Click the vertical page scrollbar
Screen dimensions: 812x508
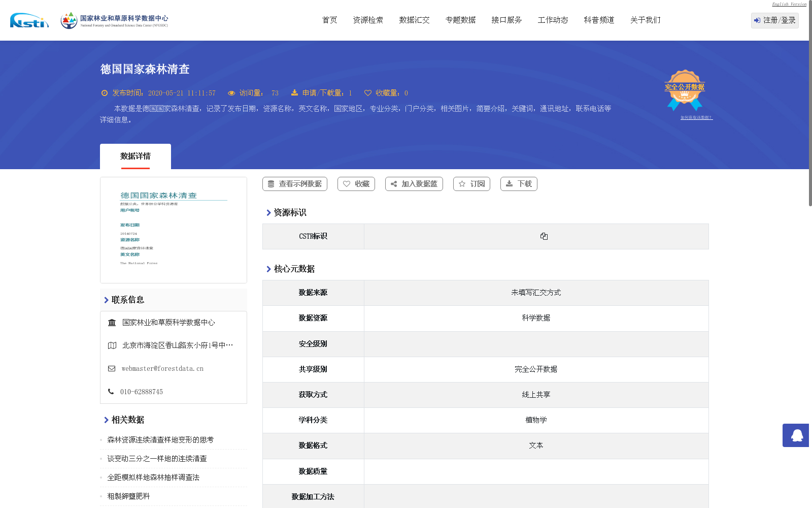pyautogui.click(x=810, y=103)
